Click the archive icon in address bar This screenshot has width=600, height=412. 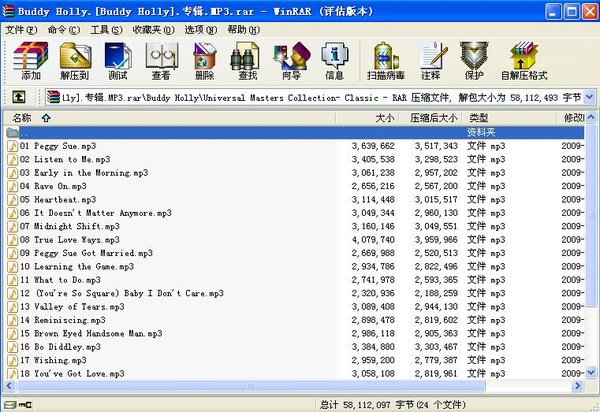54,97
